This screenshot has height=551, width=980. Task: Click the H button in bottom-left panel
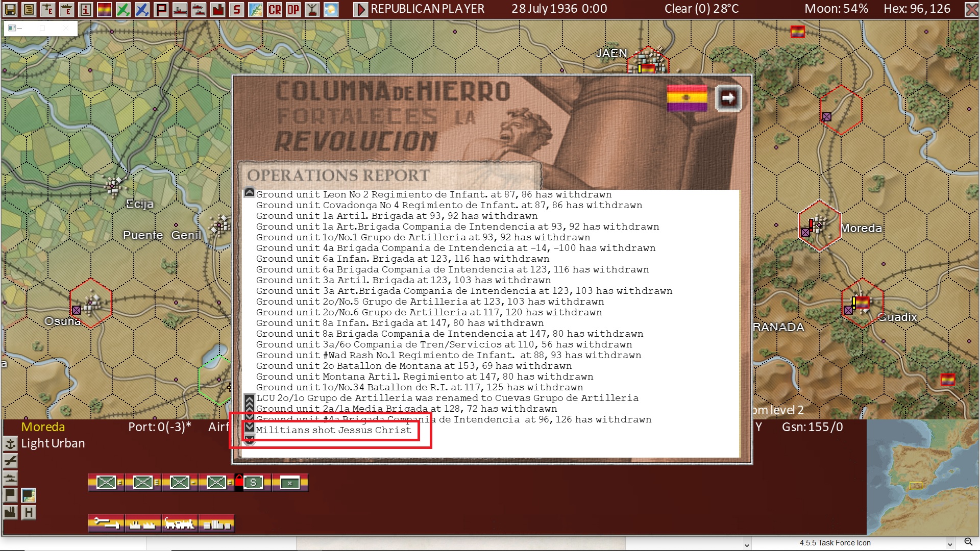29,512
